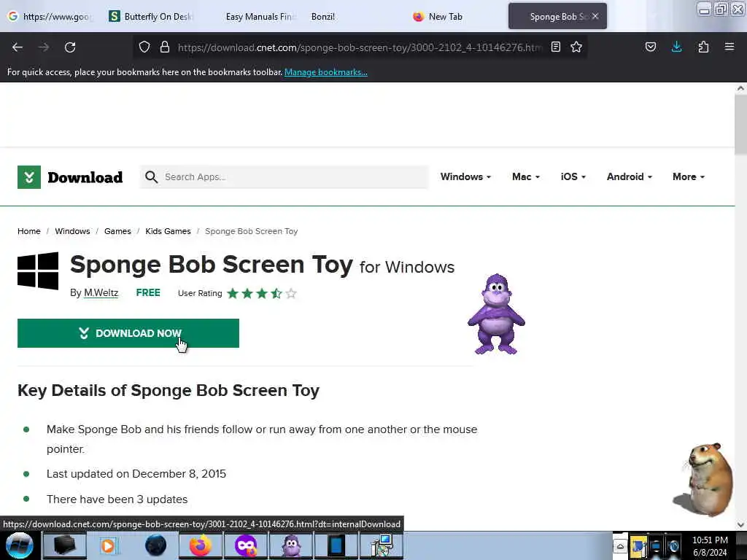
Task: Click the Manage bookmarks link
Action: (326, 72)
